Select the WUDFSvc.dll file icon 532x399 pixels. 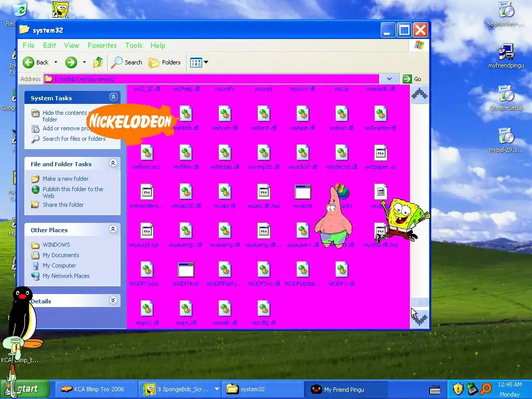263,270
